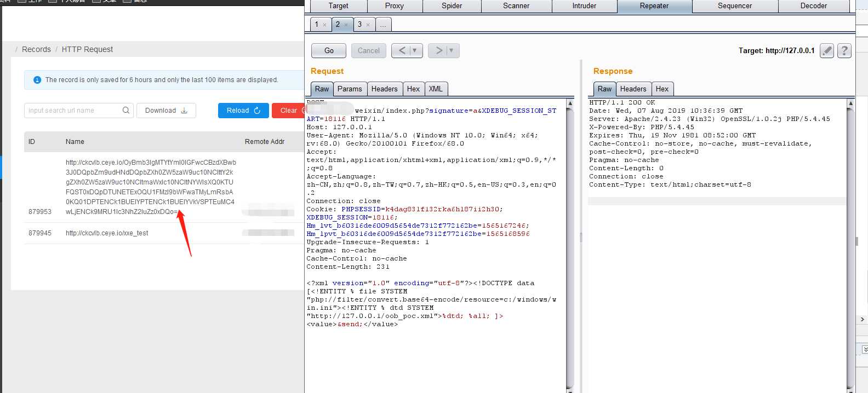Image resolution: width=868 pixels, height=393 pixels.
Task: Select Repeater sub-tab 3
Action: (x=359, y=24)
